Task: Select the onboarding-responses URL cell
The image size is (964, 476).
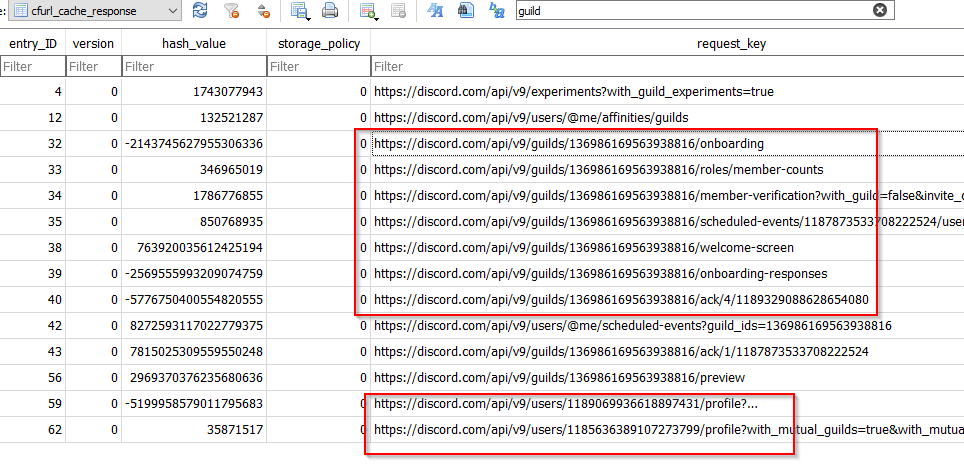Action: (x=668, y=274)
